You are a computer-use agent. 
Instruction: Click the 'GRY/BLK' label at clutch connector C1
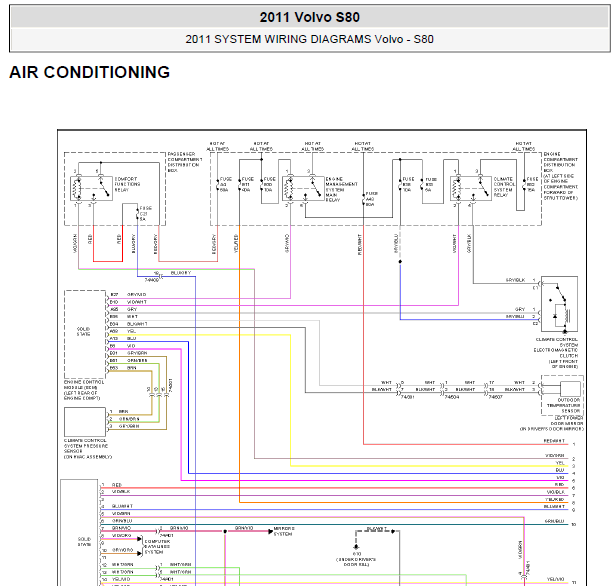[x=515, y=280]
